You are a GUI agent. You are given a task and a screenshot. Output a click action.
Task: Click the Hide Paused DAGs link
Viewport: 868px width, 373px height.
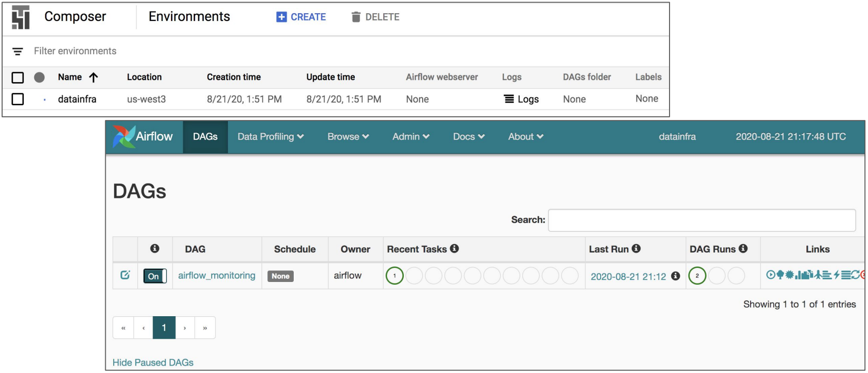pyautogui.click(x=153, y=362)
